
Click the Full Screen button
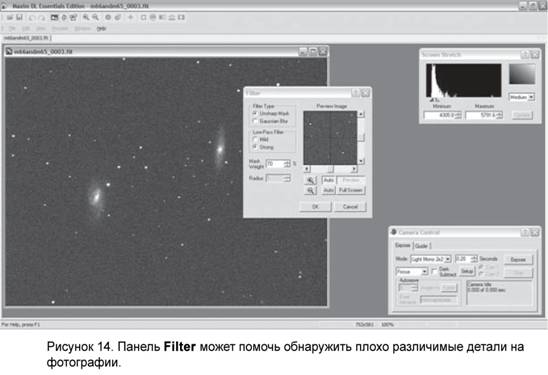tap(351, 190)
